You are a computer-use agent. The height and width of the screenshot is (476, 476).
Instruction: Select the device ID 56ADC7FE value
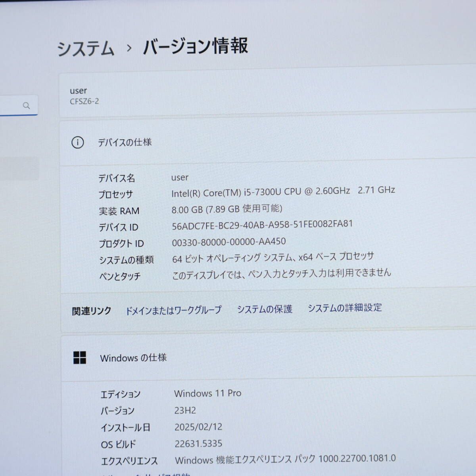262,225
